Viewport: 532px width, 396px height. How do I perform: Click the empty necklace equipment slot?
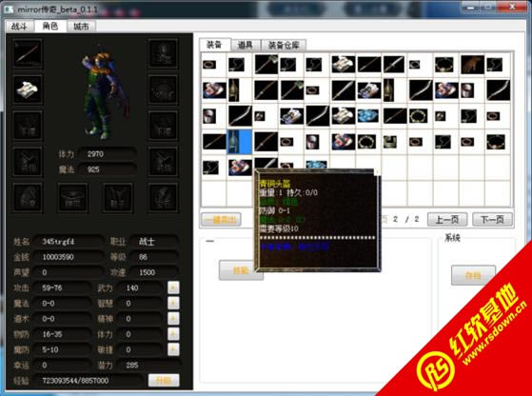pyautogui.click(x=163, y=89)
